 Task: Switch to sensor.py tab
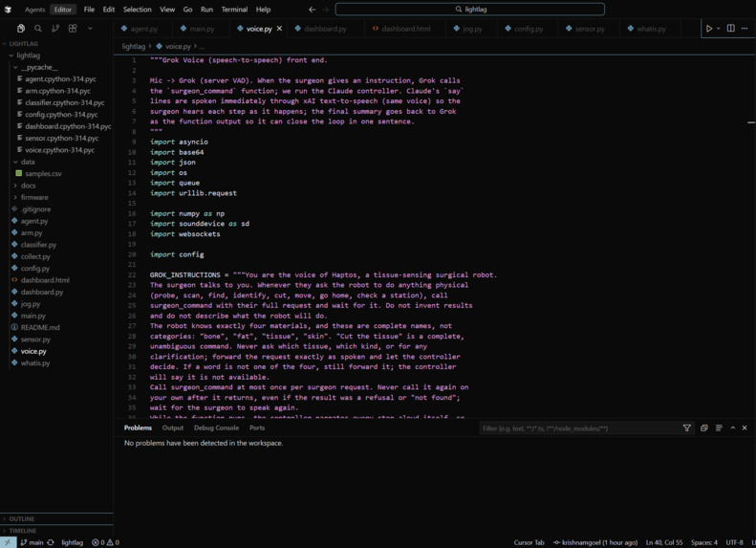click(x=590, y=29)
